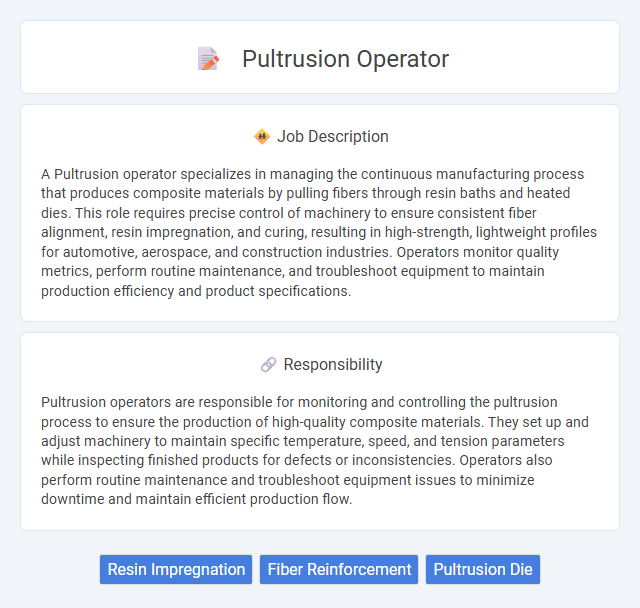Click the paragraph starting "A Pultrusion operator specializes"
Screen dimensions: 640x608
point(319,232)
